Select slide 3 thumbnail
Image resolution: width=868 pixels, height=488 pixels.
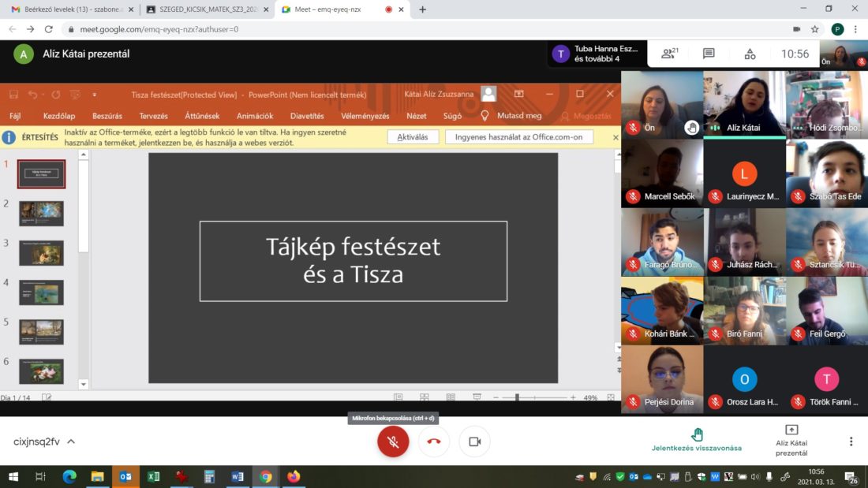coord(42,253)
